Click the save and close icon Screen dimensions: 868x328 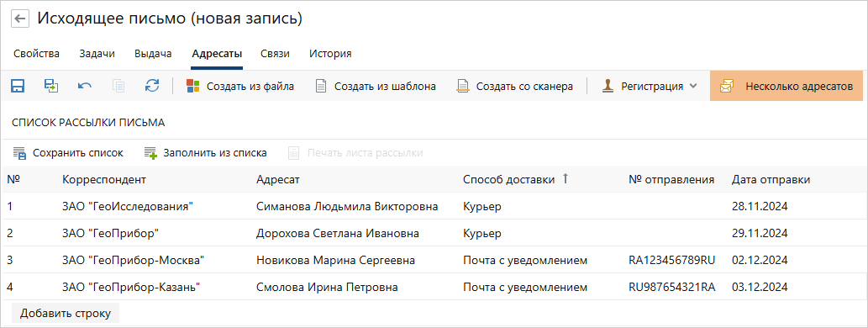(51, 86)
